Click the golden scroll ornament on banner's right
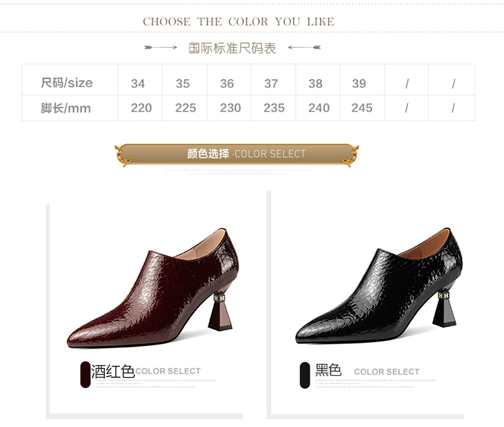 (x=350, y=156)
